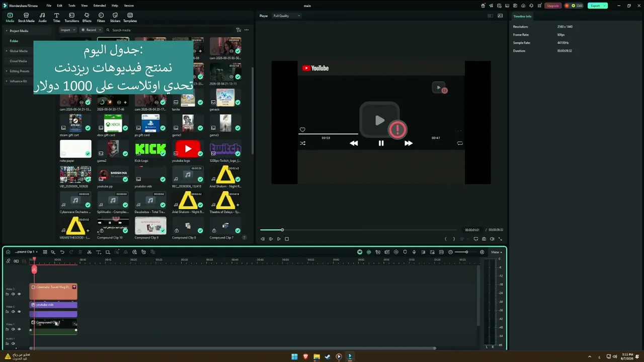Image resolution: width=644 pixels, height=362 pixels.
Task: Mute the Audio 1 track
Action: (x=13, y=343)
